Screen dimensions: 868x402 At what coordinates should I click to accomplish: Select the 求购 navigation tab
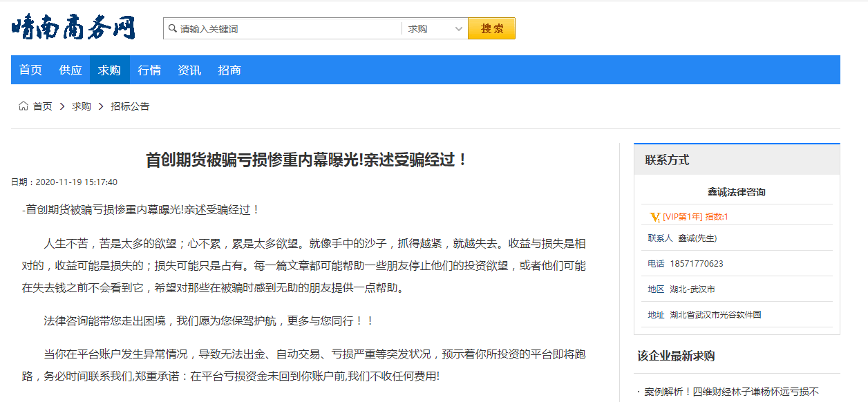pos(109,70)
